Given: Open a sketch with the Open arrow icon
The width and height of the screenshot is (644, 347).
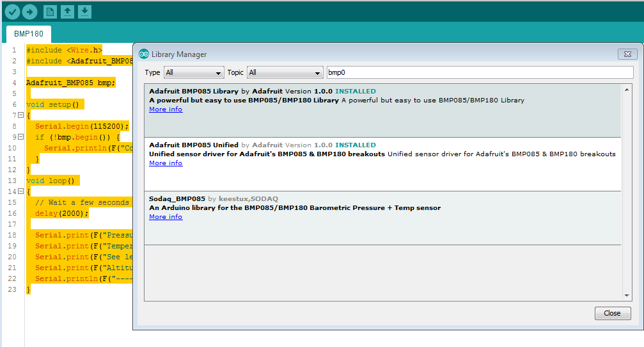Looking at the screenshot, I should pyautogui.click(x=67, y=12).
